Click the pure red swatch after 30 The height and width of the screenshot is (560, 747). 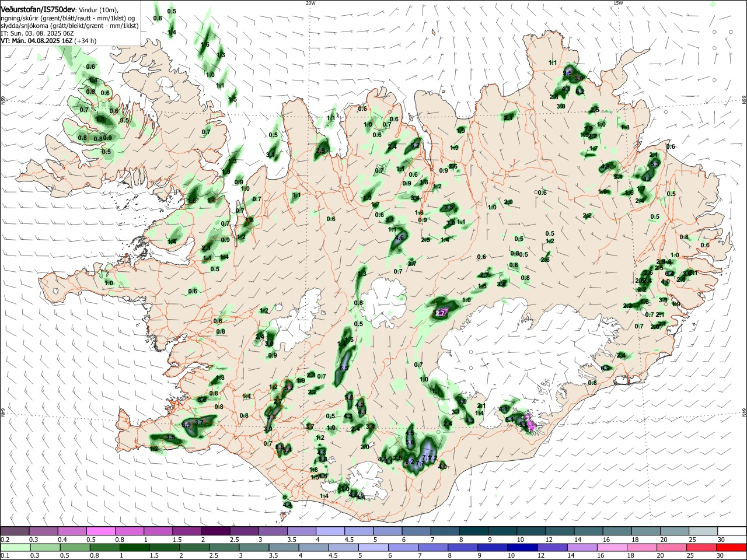click(x=732, y=547)
